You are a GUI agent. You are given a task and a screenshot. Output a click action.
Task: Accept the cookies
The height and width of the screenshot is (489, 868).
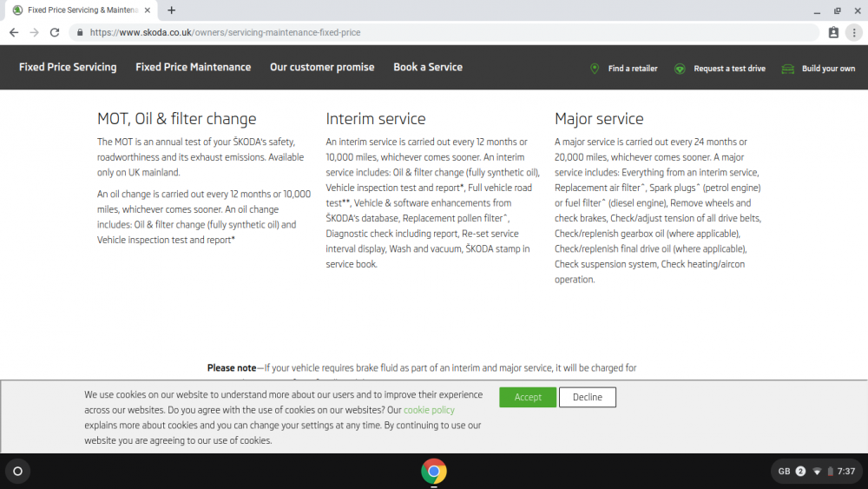coord(528,397)
